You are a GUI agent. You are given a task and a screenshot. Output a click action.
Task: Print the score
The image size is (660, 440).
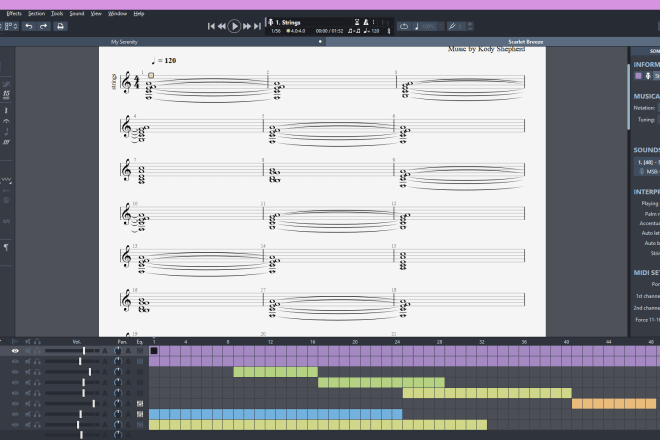[x=60, y=26]
